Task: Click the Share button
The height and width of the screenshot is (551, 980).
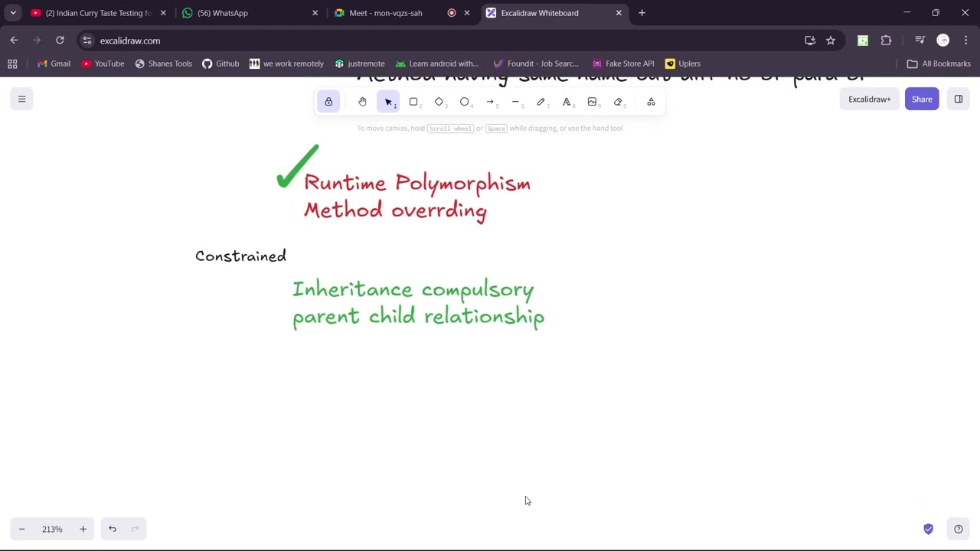Action: click(922, 99)
